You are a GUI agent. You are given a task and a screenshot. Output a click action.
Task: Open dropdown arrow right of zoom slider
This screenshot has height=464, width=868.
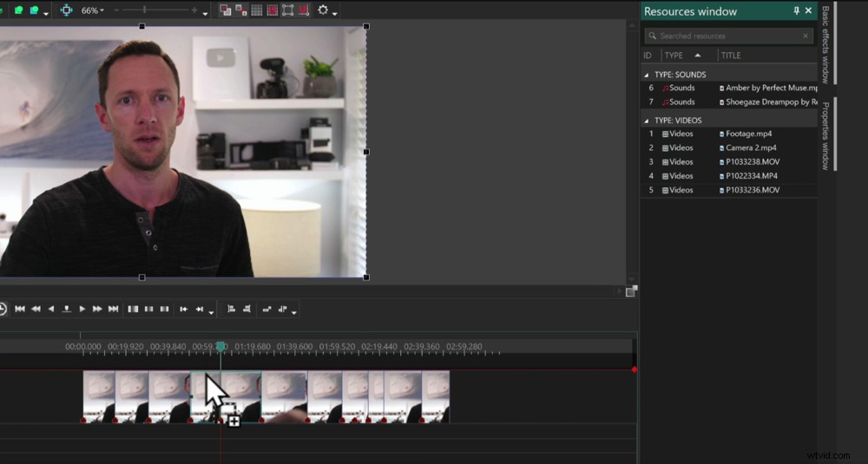[x=206, y=13]
